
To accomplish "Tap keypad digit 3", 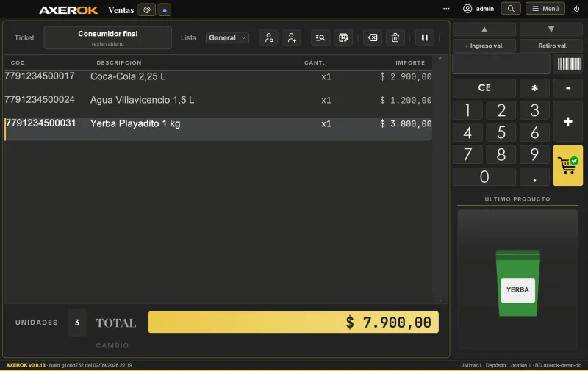I will 534,110.
